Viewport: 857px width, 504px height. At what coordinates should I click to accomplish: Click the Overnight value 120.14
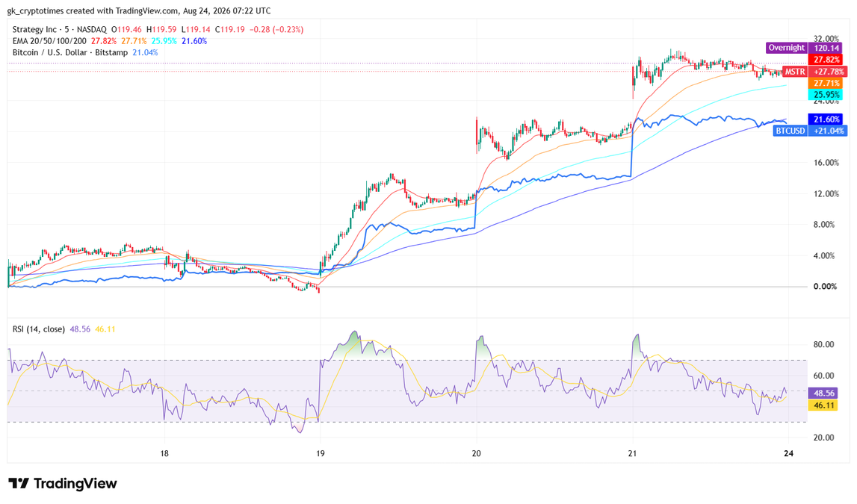click(827, 48)
